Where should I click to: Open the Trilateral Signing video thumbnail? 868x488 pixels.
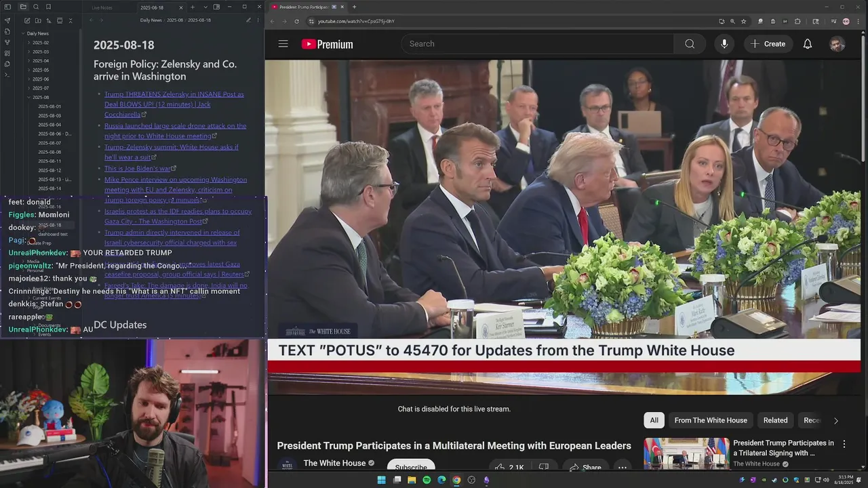coord(686,453)
